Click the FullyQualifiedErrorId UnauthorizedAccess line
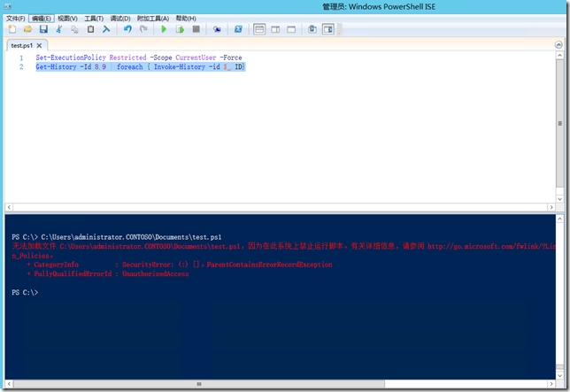The height and width of the screenshot is (392, 570). (108, 274)
